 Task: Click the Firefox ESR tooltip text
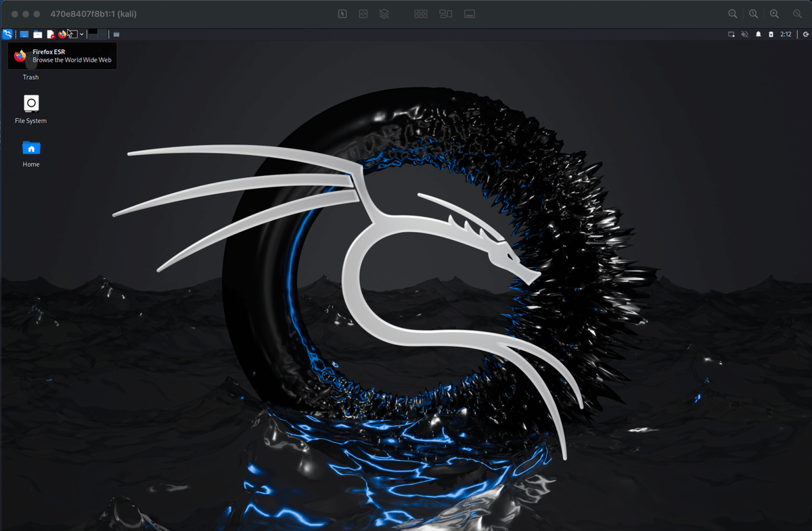pos(49,51)
